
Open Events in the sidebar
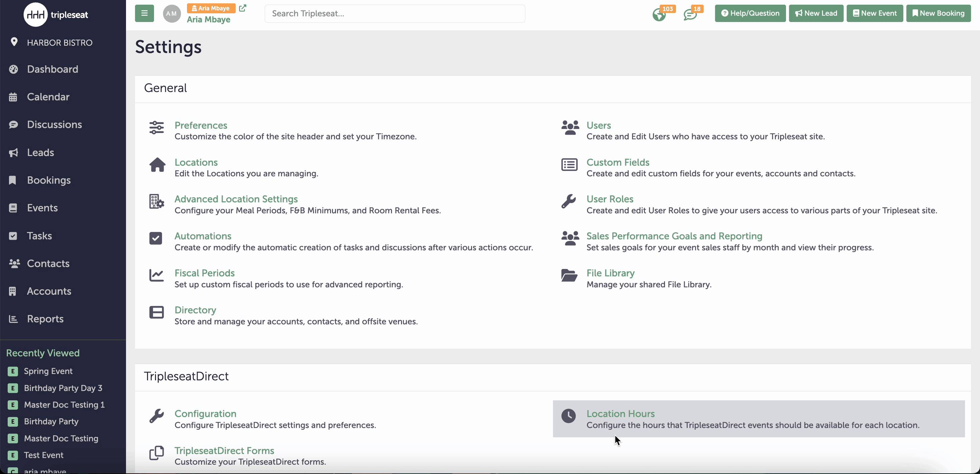point(42,208)
